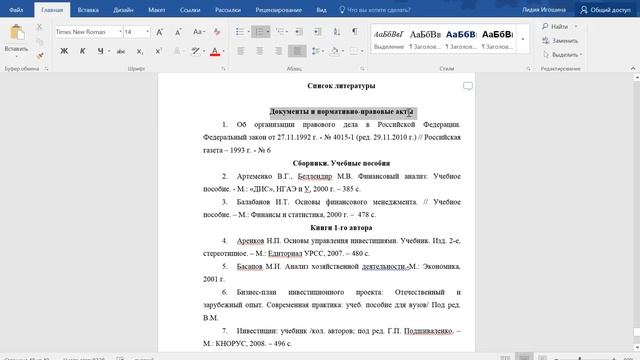Open underline style dropdown arrow

109,51
